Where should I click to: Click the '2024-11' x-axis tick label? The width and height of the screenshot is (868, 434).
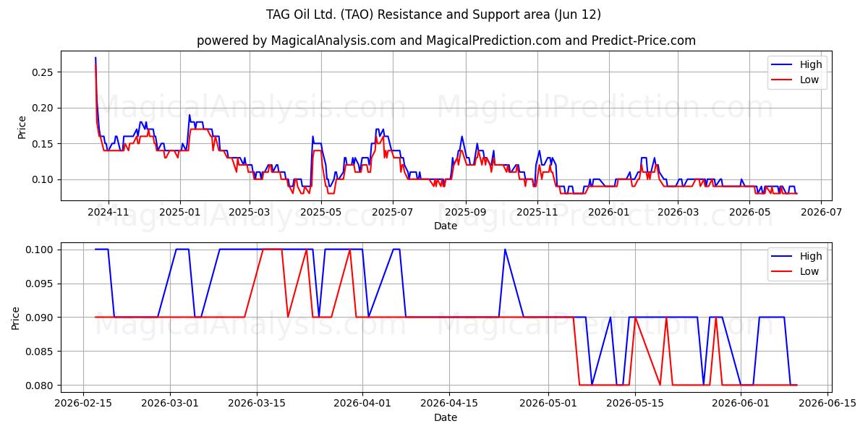(x=108, y=212)
